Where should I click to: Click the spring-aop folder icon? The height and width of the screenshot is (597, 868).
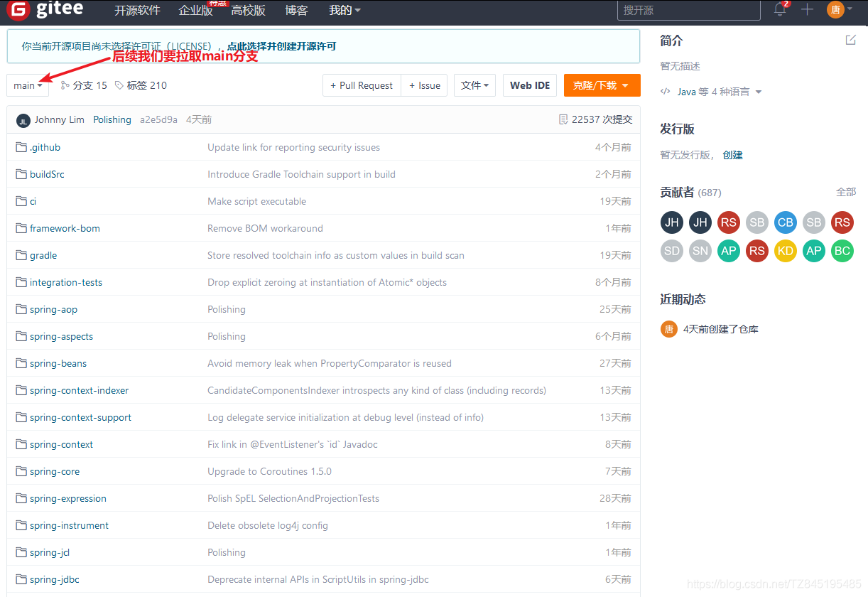click(21, 309)
